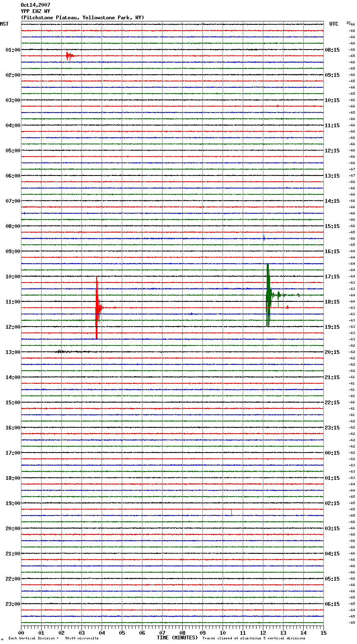This screenshot has width=357, height=644.
Task: Select the 11:00 MST hour label
Action: pos(13,302)
